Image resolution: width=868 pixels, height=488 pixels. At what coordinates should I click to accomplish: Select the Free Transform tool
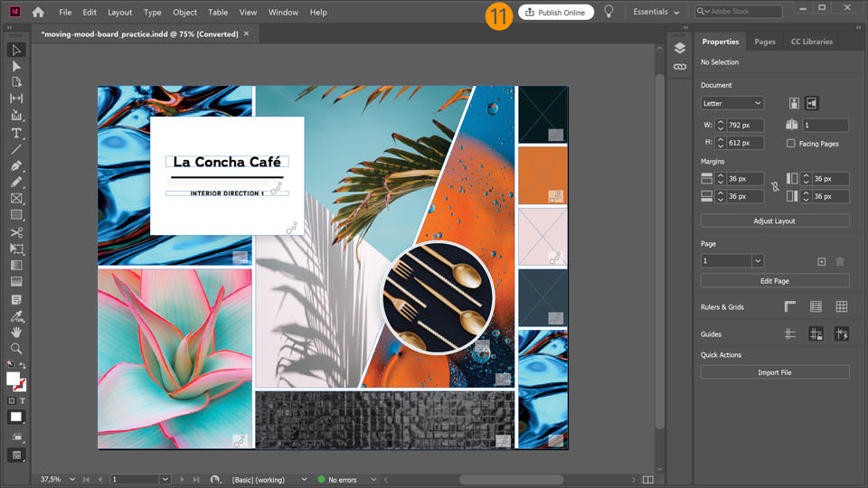point(16,249)
